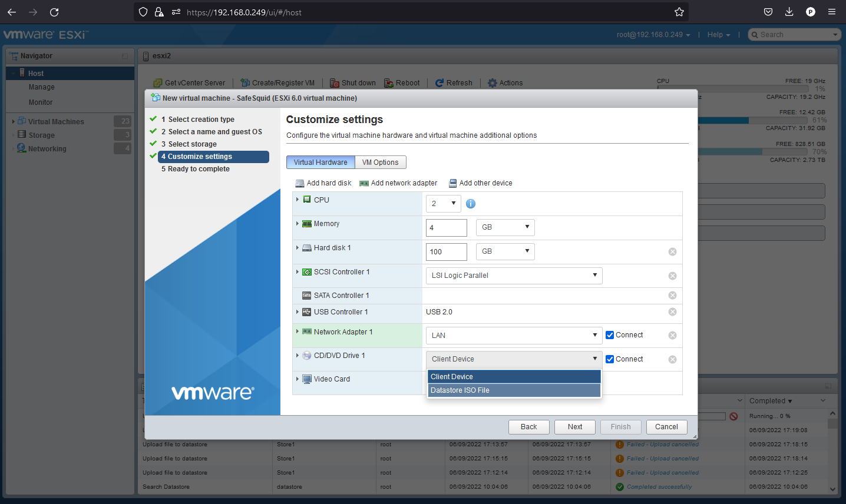Screen dimensions: 846x504
Task: Select Virtual Machines in Navigator
Action: pyautogui.click(x=56, y=122)
